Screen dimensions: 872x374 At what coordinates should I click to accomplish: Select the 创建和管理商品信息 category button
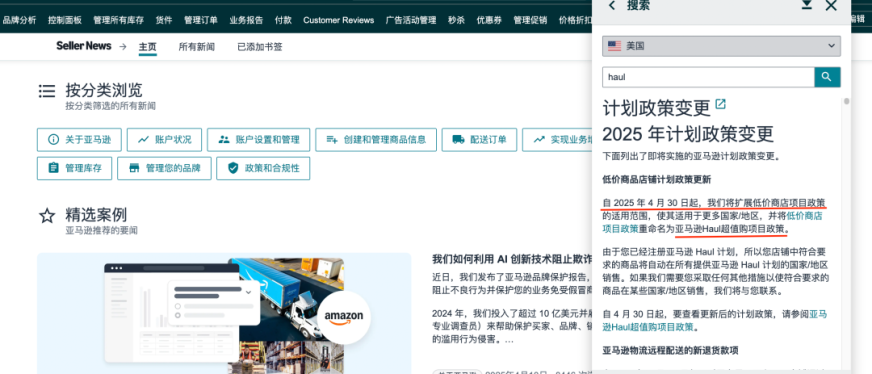coord(375,139)
